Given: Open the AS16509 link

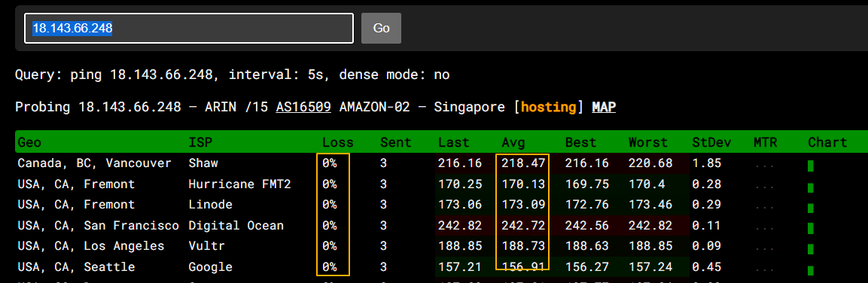Looking at the screenshot, I should (303, 107).
